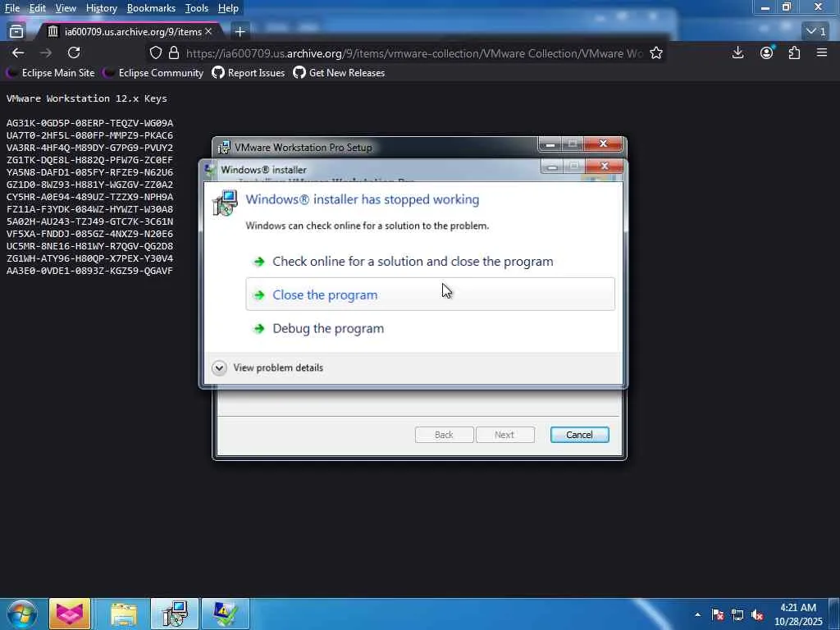Choose Close the program option
The height and width of the screenshot is (630, 840).
[430, 294]
